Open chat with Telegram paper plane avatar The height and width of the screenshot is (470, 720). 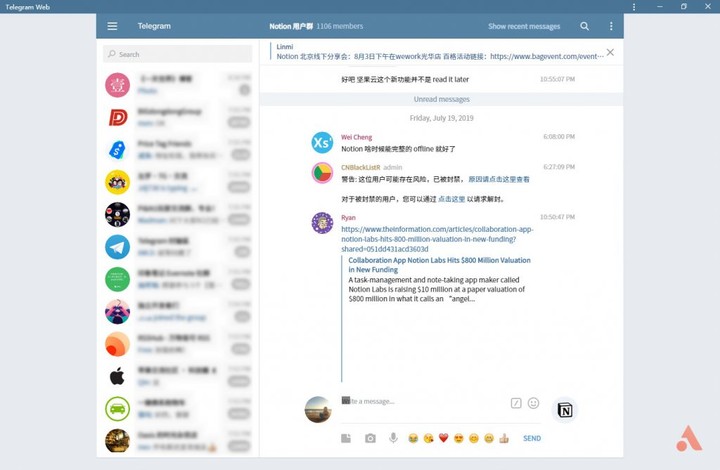click(118, 247)
